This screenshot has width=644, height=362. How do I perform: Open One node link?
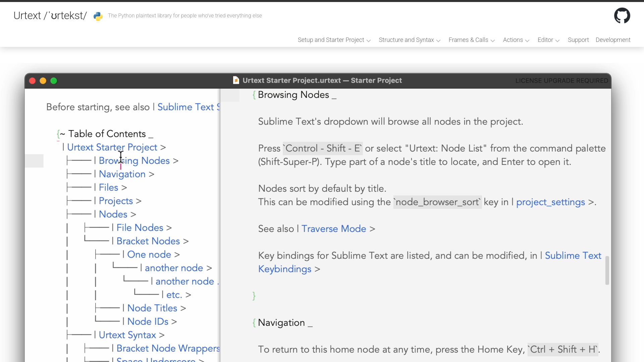(x=149, y=254)
